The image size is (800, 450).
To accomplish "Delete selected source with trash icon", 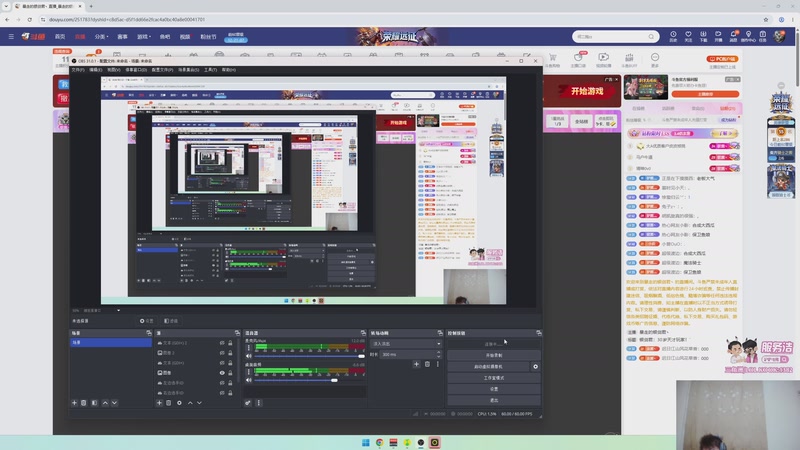I will [x=168, y=403].
